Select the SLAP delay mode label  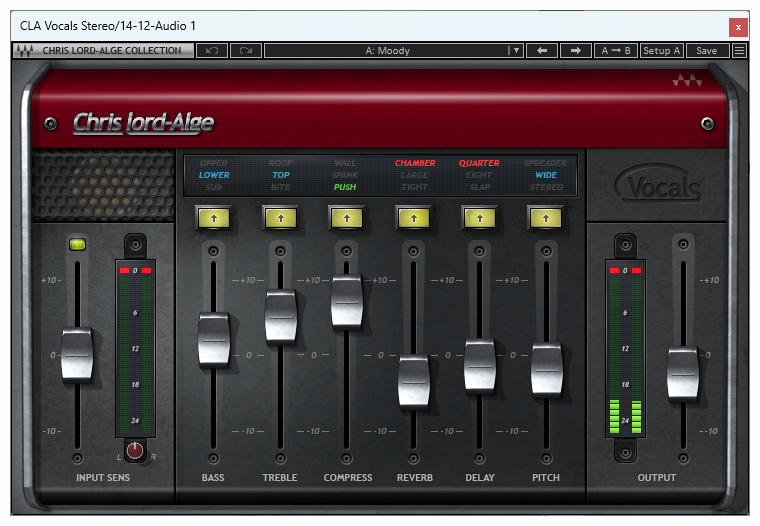(480, 187)
